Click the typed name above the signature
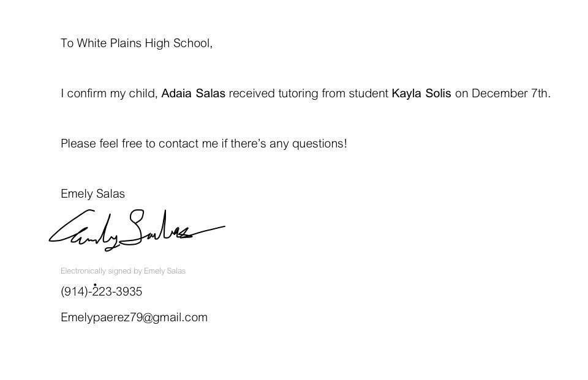Screen dimensions: 588x380 (x=92, y=194)
